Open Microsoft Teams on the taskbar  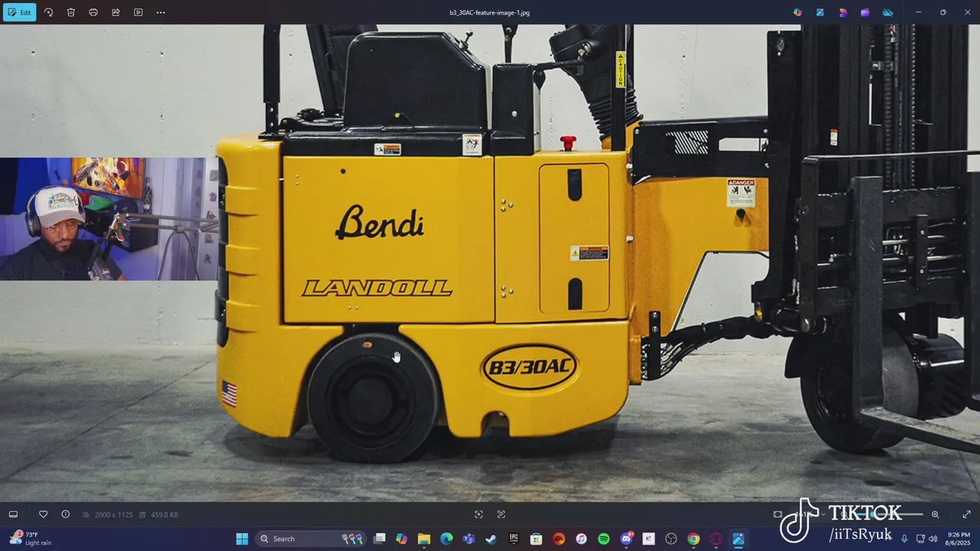469,539
